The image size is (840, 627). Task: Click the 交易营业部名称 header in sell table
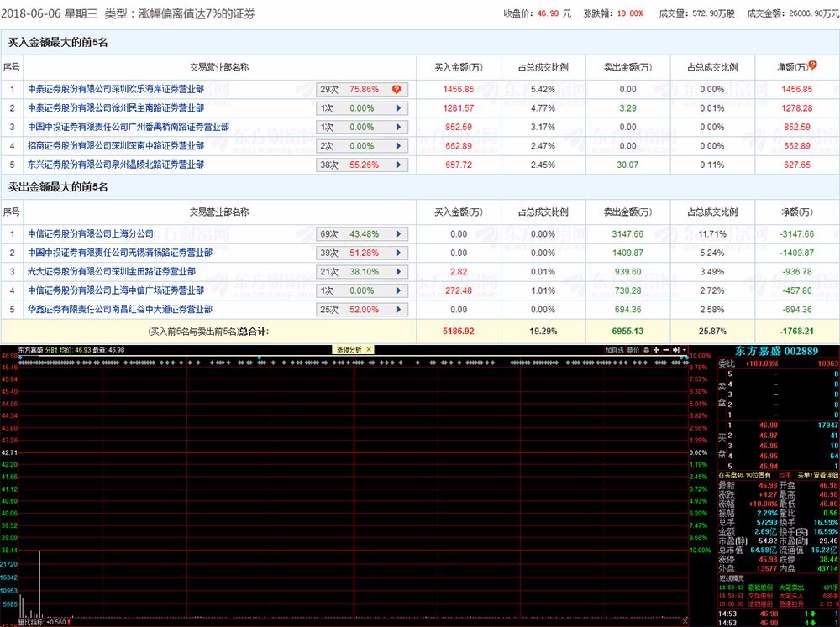219,212
